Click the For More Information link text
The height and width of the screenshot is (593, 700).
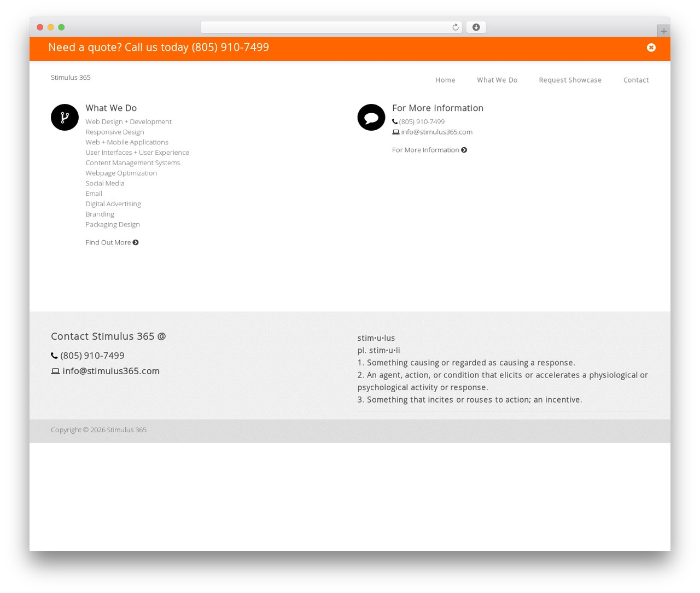point(425,150)
